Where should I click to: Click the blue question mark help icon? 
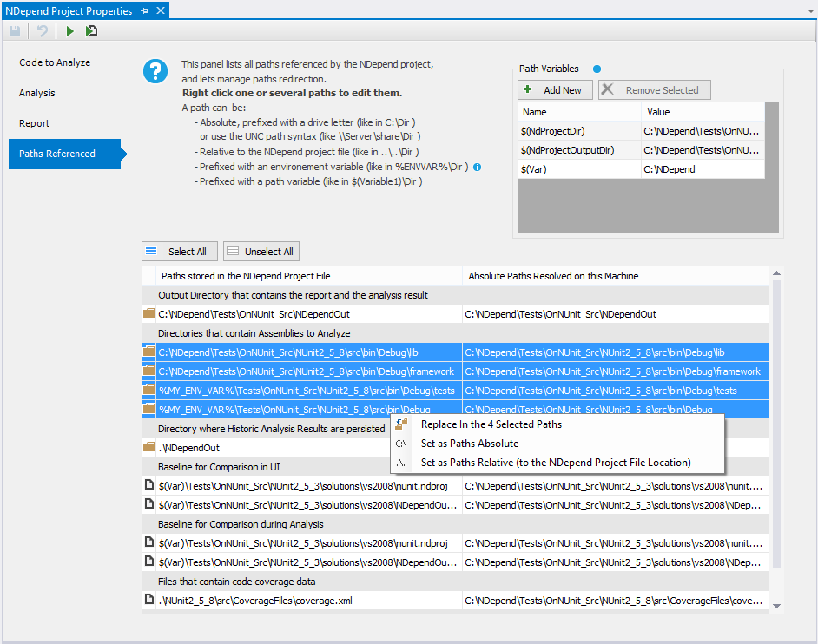coord(155,71)
